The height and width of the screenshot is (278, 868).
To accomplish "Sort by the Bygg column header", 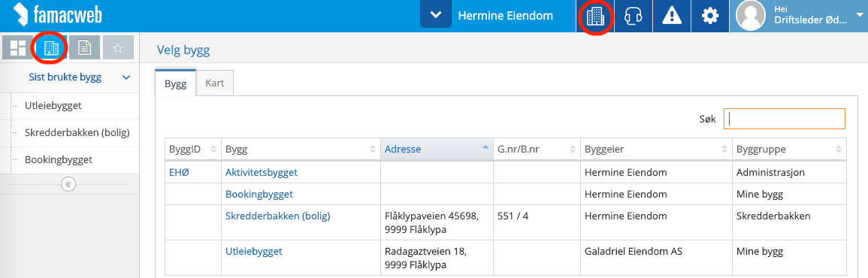I will tap(301, 149).
